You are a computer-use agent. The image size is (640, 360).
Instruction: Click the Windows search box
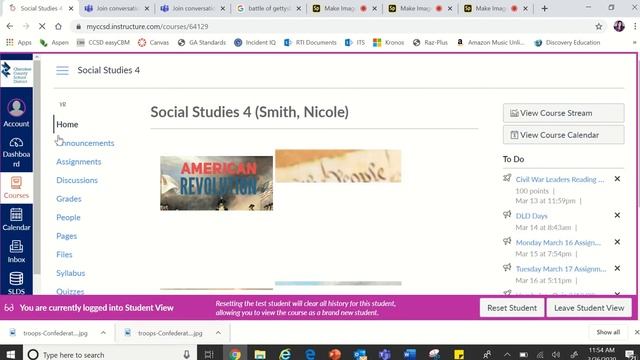tap(110, 354)
